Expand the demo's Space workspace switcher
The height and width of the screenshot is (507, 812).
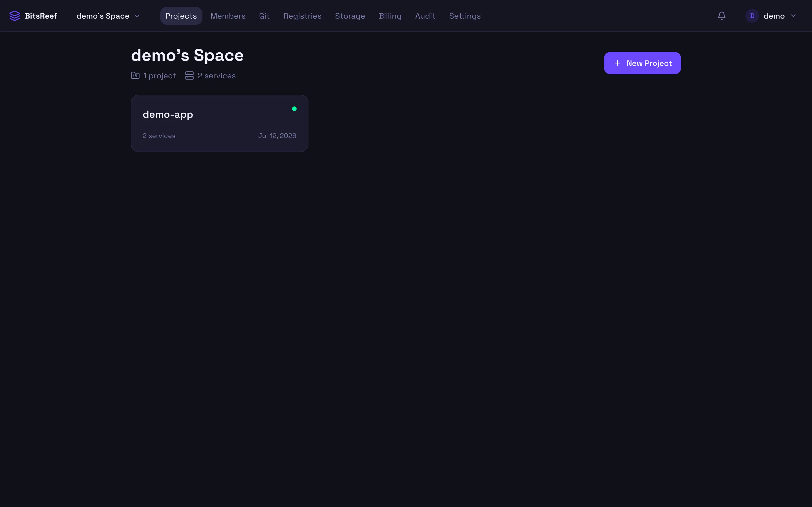[108, 16]
